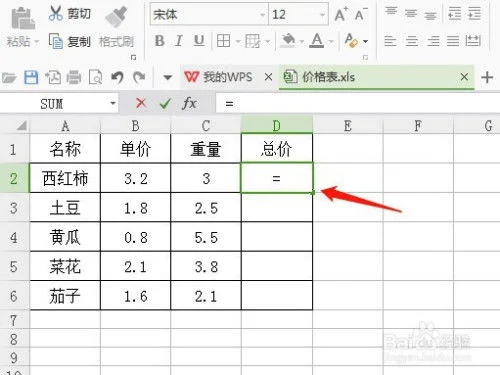Click the Select All corner triangle
Viewport: 500px width, 375px height.
pyautogui.click(x=21, y=126)
